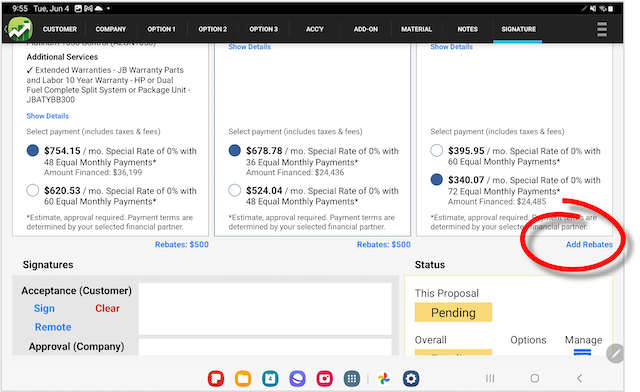Tap the gray pencil edit floating icon

615,353
